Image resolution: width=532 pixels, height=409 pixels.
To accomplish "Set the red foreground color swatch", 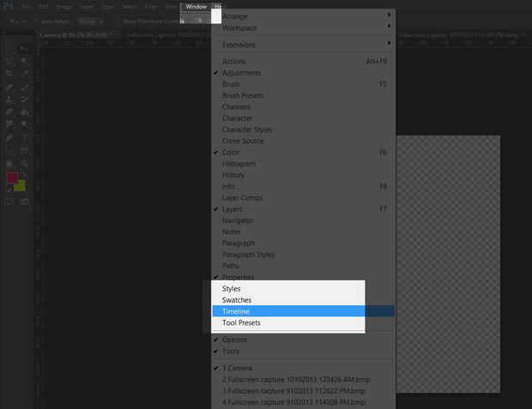I will click(x=12, y=177).
